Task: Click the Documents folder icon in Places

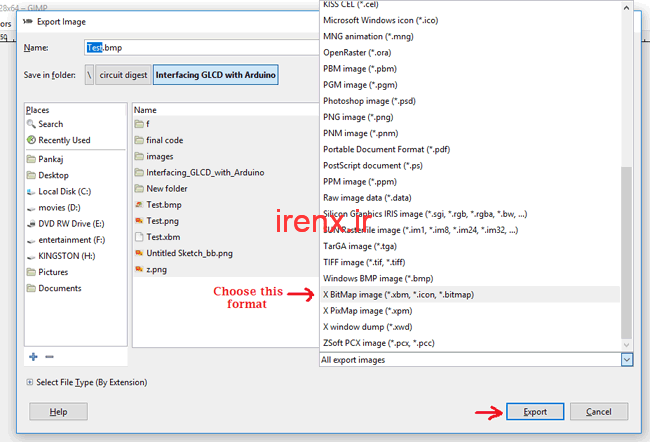Action: click(31, 288)
